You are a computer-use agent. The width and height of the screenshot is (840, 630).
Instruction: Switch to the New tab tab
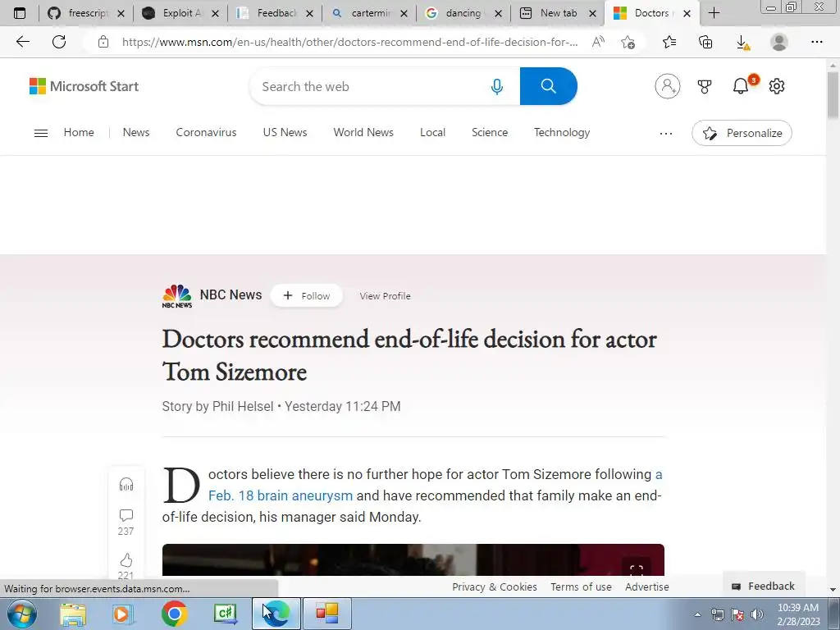click(557, 13)
